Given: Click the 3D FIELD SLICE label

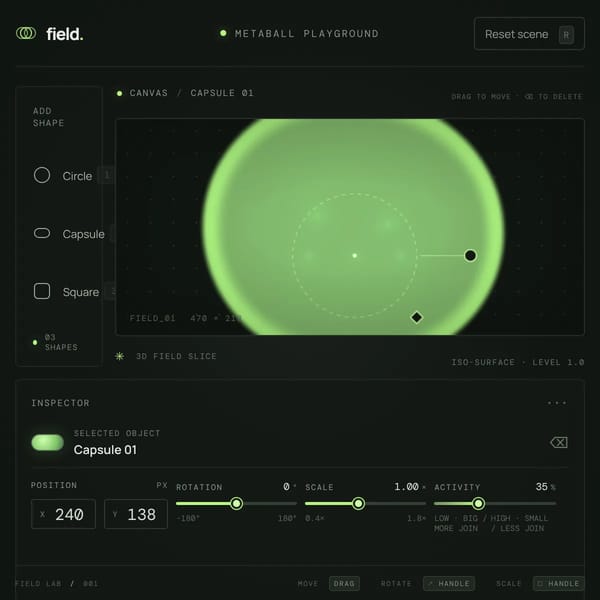Looking at the screenshot, I should point(176,356).
